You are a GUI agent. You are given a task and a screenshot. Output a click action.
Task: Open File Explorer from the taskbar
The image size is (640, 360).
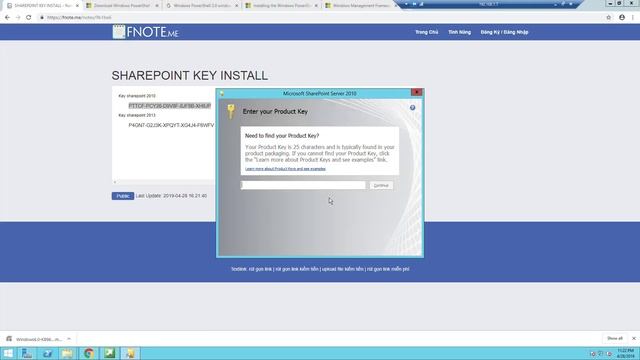point(68,353)
